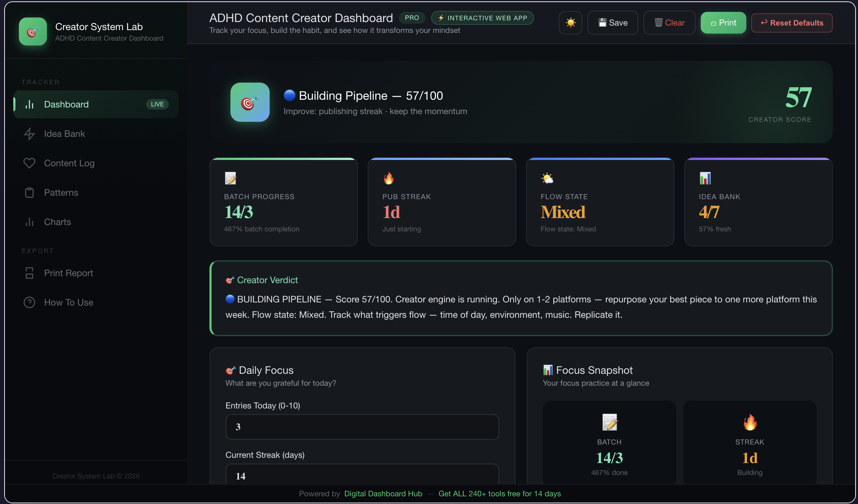
Task: Click the '57% fresh' text
Action: [715, 229]
